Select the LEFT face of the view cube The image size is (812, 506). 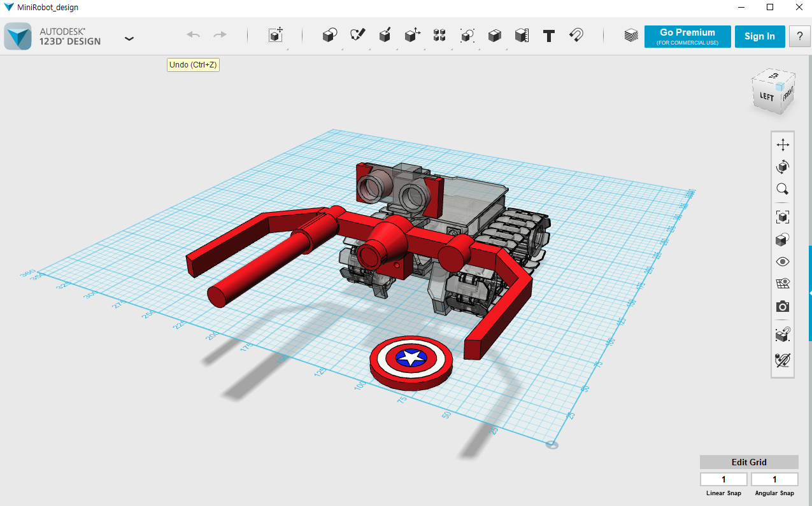pyautogui.click(x=766, y=97)
